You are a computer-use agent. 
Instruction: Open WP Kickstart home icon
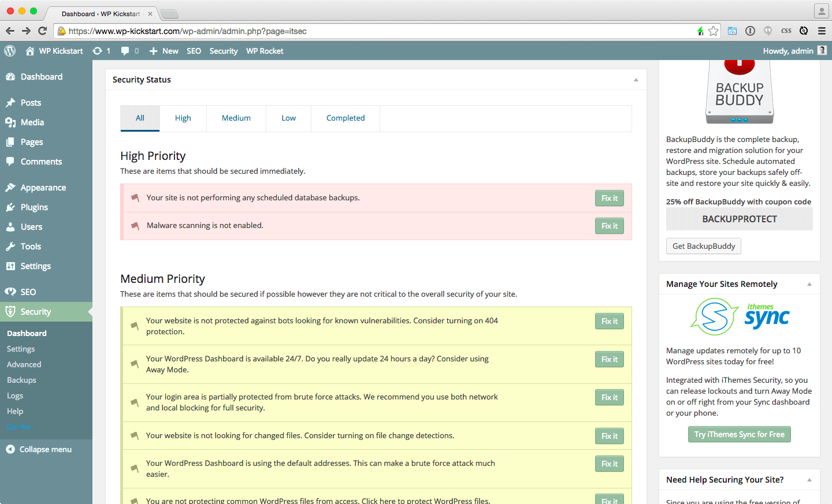click(x=30, y=51)
